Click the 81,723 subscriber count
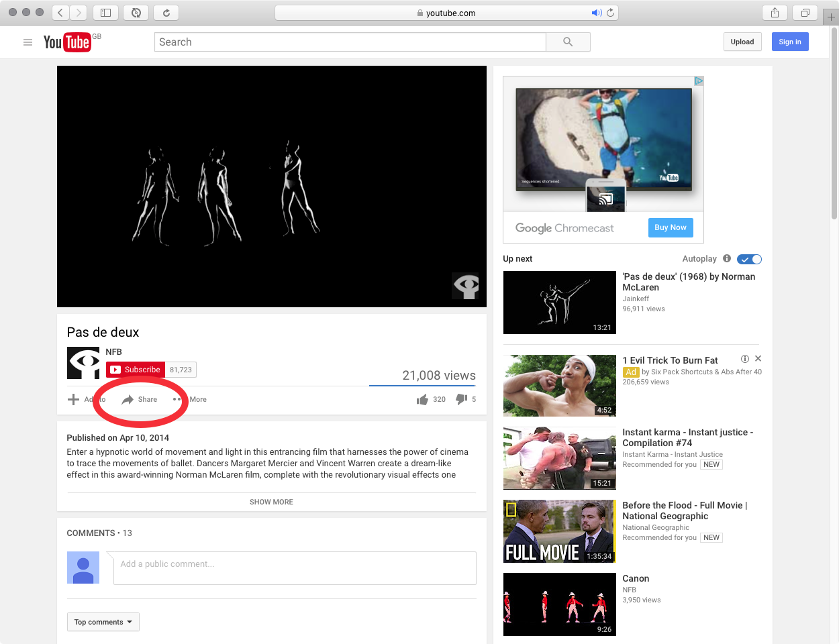Image resolution: width=839 pixels, height=644 pixels. [x=181, y=370]
